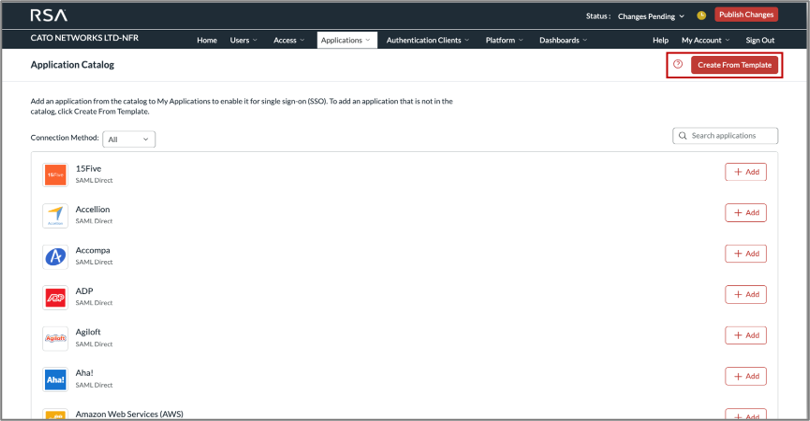Viewport: 810px width, 421px height.
Task: Click the Accellion application logo
Action: [55, 215]
